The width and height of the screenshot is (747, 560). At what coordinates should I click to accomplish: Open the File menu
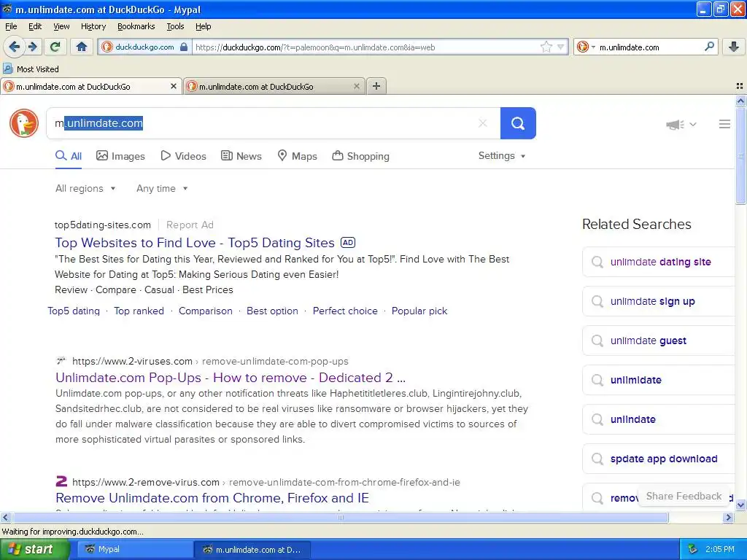click(x=11, y=26)
